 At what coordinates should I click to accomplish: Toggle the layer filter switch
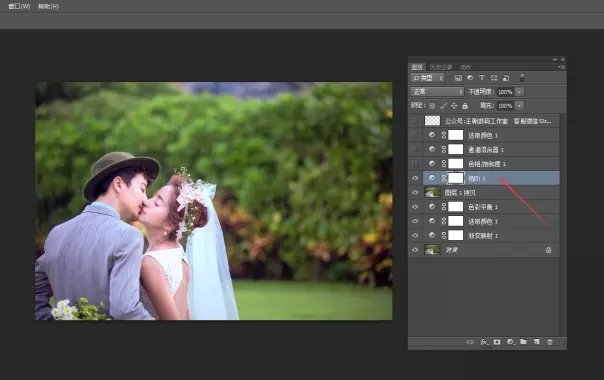click(x=522, y=78)
